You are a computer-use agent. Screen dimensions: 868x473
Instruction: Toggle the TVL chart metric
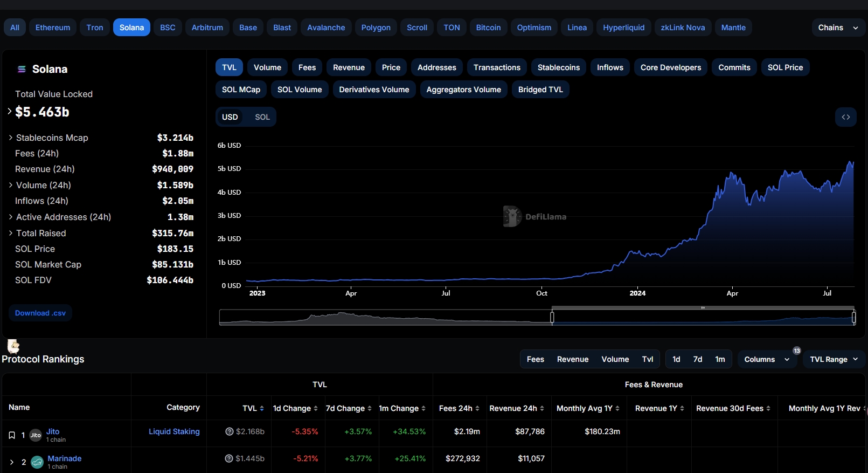[x=229, y=67]
